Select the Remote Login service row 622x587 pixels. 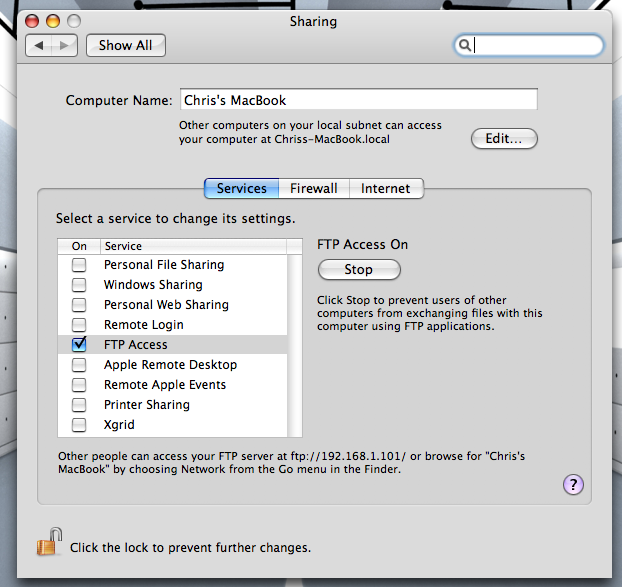[x=173, y=324]
